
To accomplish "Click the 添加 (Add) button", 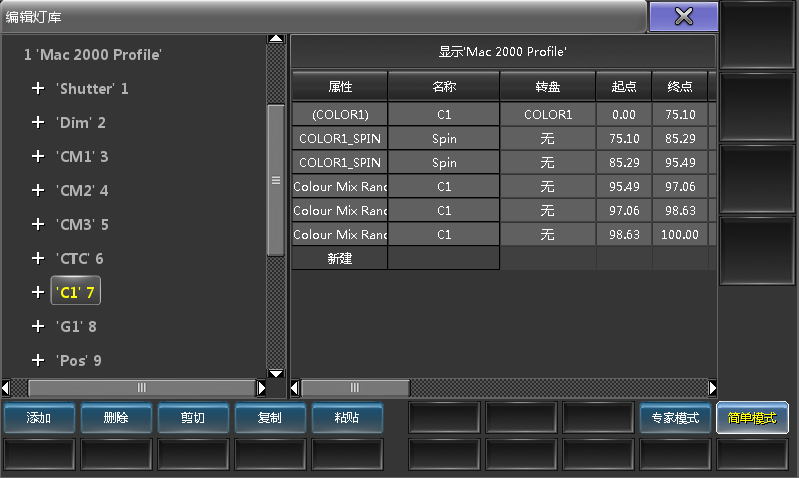I will [39, 418].
